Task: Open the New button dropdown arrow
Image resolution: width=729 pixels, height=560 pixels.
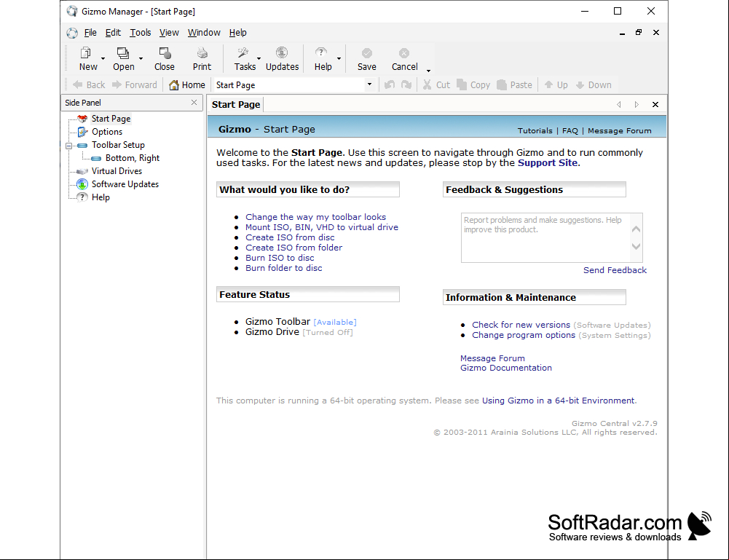Action: pyautogui.click(x=103, y=58)
